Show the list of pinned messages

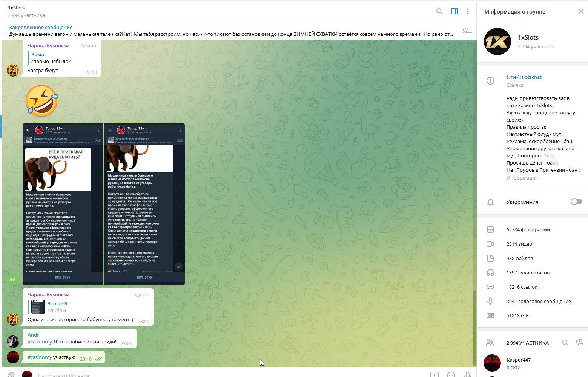(467, 31)
